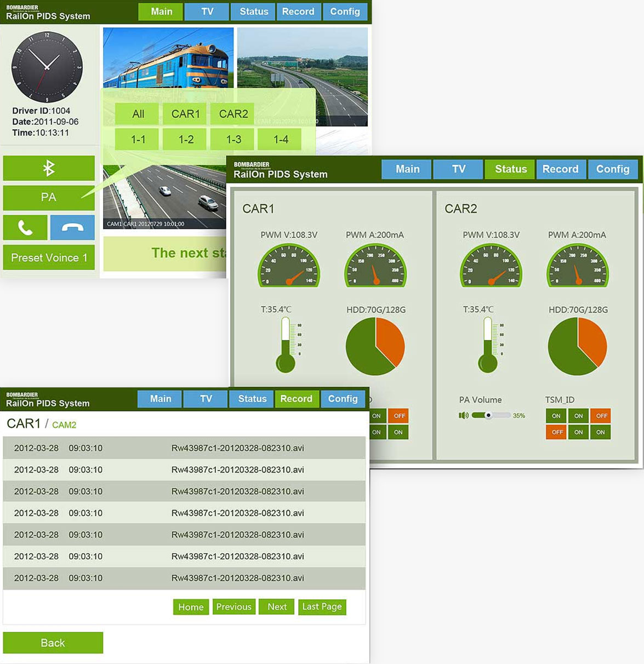Open the blue train camera thumbnail
This screenshot has height=664, width=644.
point(168,58)
